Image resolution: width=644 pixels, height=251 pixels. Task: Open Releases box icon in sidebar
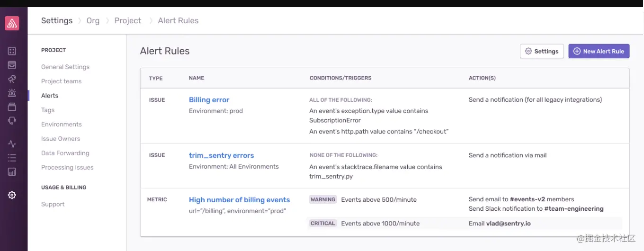click(12, 107)
